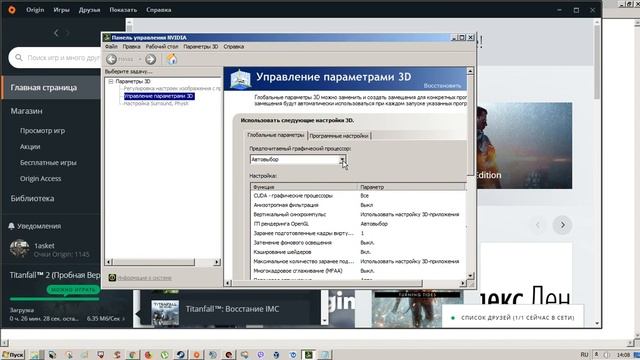The width and height of the screenshot is (640, 360).
Task: Click the 1asket user avatar
Action: 20,249
